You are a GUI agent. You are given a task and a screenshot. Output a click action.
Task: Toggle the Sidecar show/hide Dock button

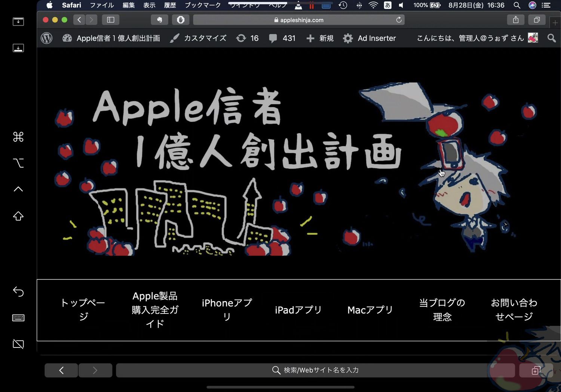(18, 48)
